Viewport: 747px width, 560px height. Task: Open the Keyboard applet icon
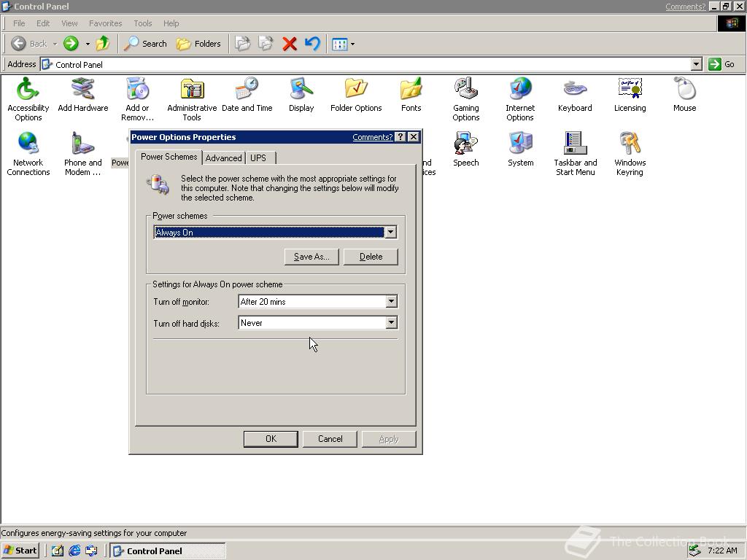tap(575, 95)
